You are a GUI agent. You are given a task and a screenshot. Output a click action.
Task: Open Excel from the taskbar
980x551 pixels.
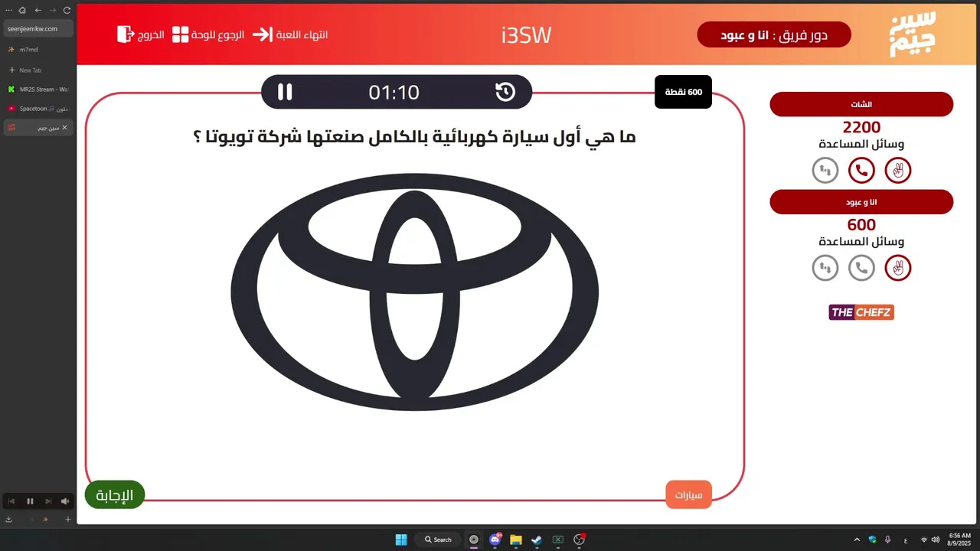click(x=558, y=540)
